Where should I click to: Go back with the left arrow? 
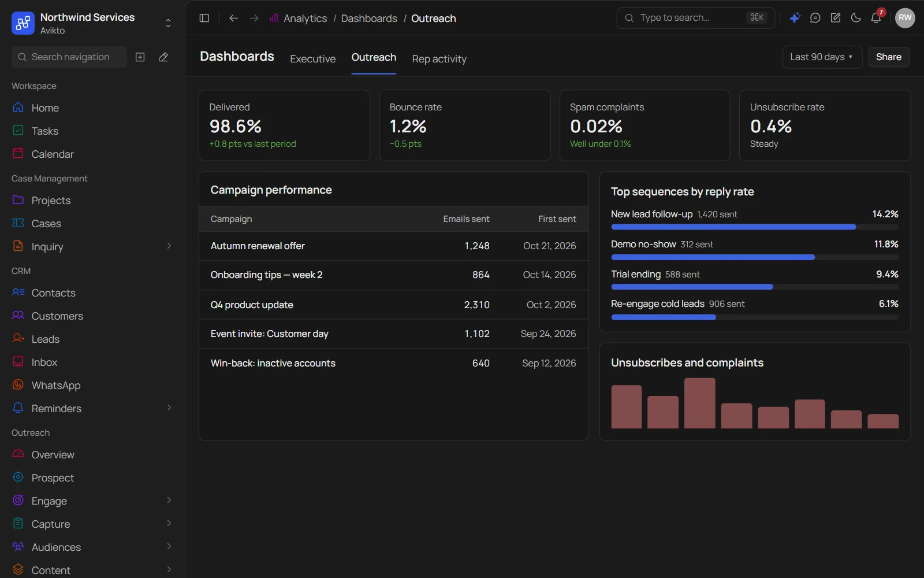pyautogui.click(x=233, y=18)
